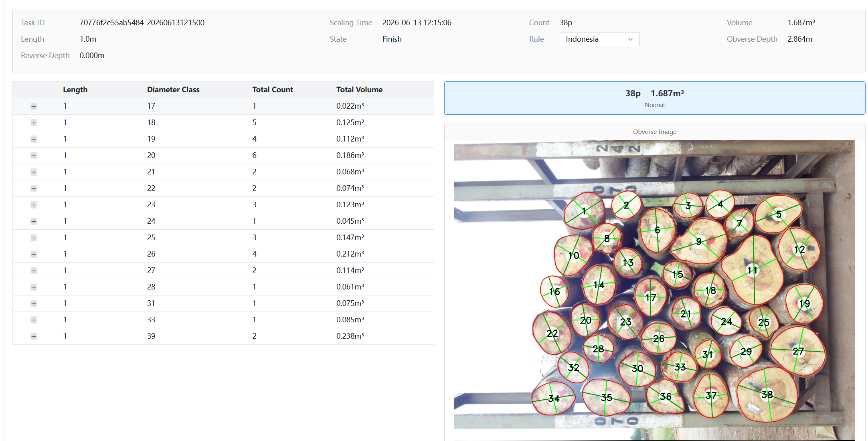The image size is (868, 441).
Task: Expand the diameter class 22 row
Action: pos(34,188)
